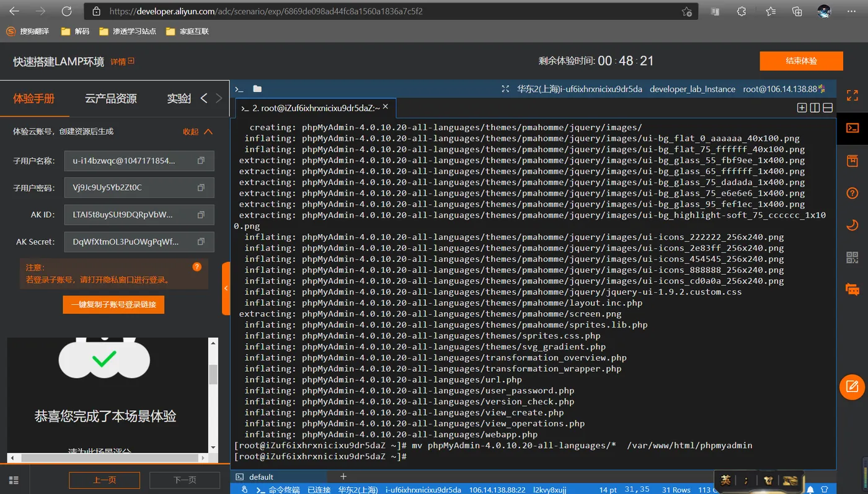Open the terminal icon in right sidebar
Viewport: 868px width, 494px height.
click(852, 128)
